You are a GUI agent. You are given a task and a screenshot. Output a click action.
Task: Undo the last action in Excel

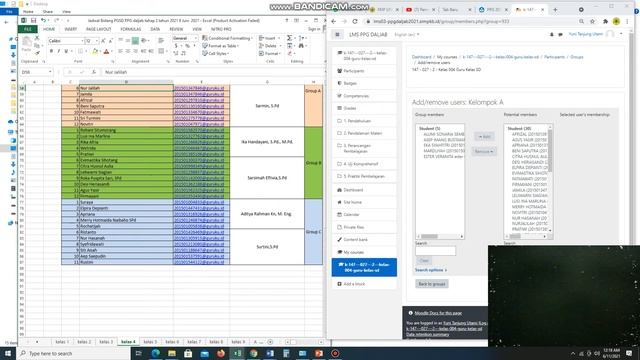43,20
